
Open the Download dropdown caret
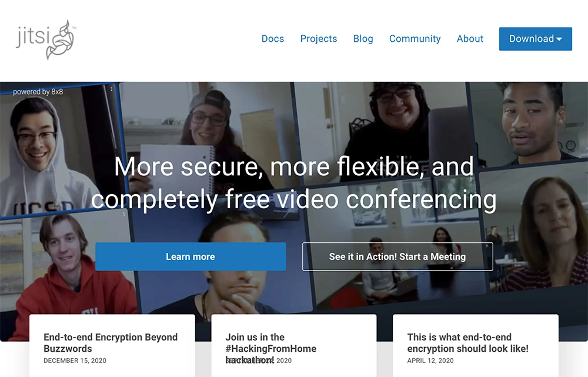559,39
